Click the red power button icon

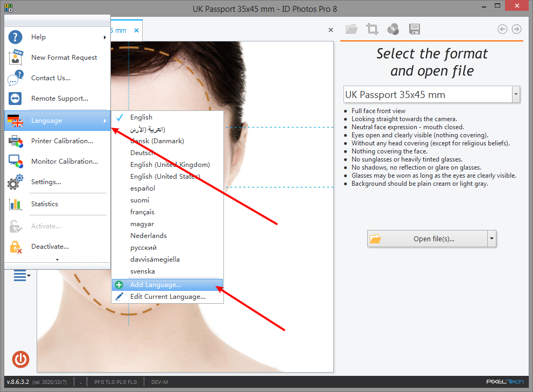[x=21, y=359]
